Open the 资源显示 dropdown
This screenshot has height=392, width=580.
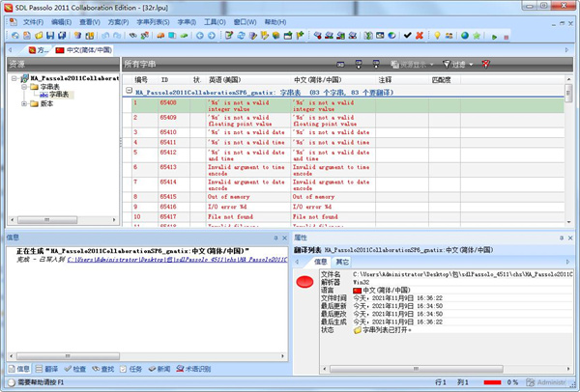[x=412, y=65]
